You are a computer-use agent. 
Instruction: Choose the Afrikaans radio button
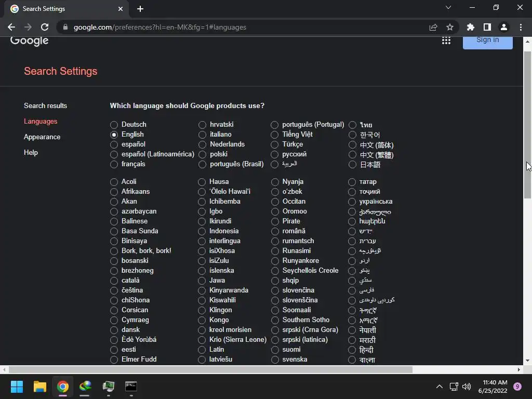[114, 192]
